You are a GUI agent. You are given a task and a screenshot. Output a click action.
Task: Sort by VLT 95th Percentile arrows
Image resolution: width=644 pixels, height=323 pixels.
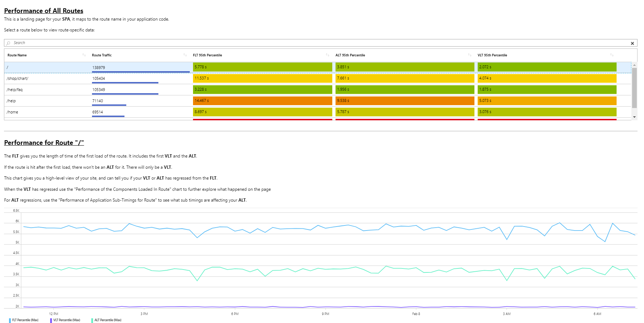[612, 55]
